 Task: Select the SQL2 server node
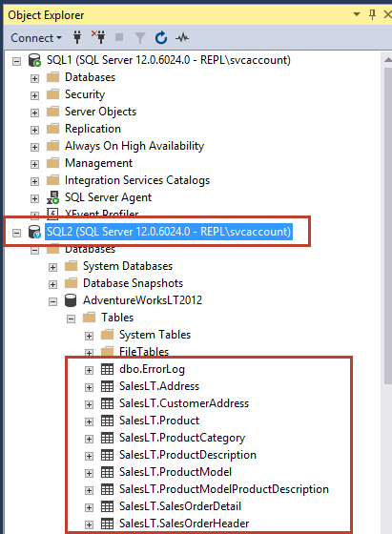click(x=169, y=232)
